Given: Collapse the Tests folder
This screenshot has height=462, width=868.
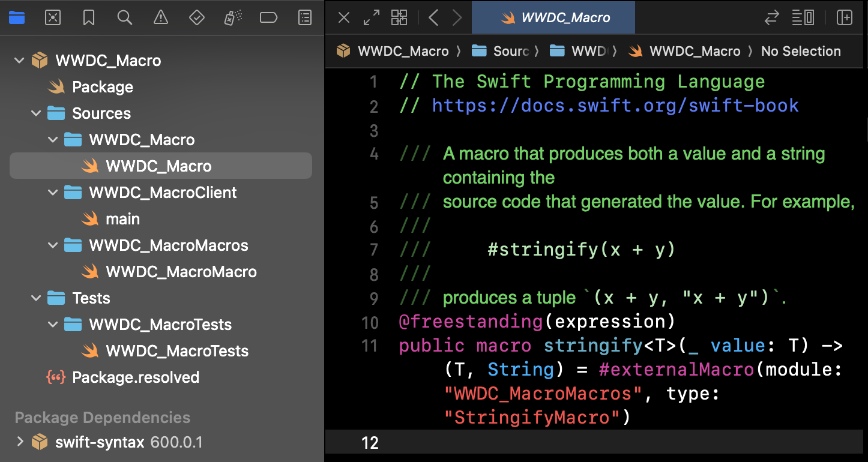Looking at the screenshot, I should click(x=37, y=298).
